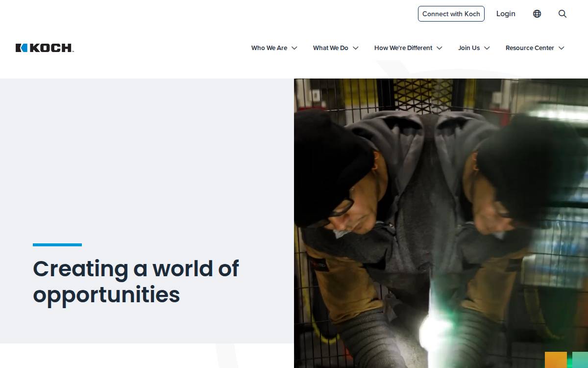
Task: Expand chevron beside Resource Center
Action: pyautogui.click(x=562, y=48)
